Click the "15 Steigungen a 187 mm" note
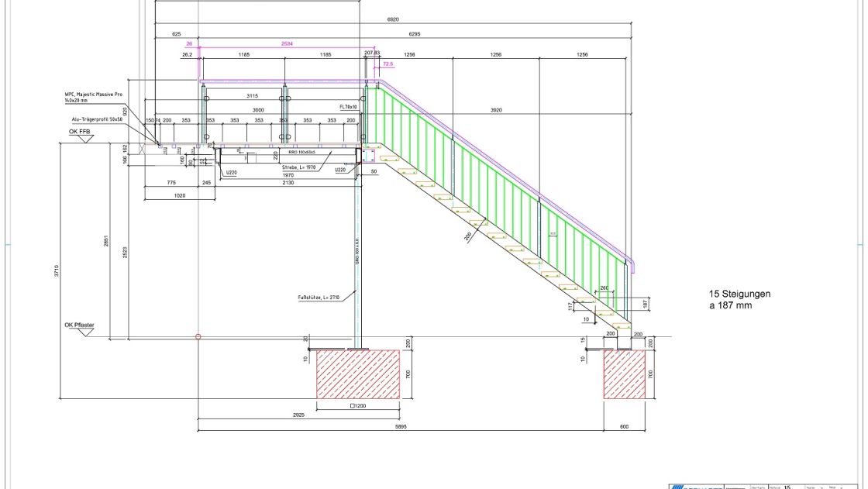 (739, 300)
